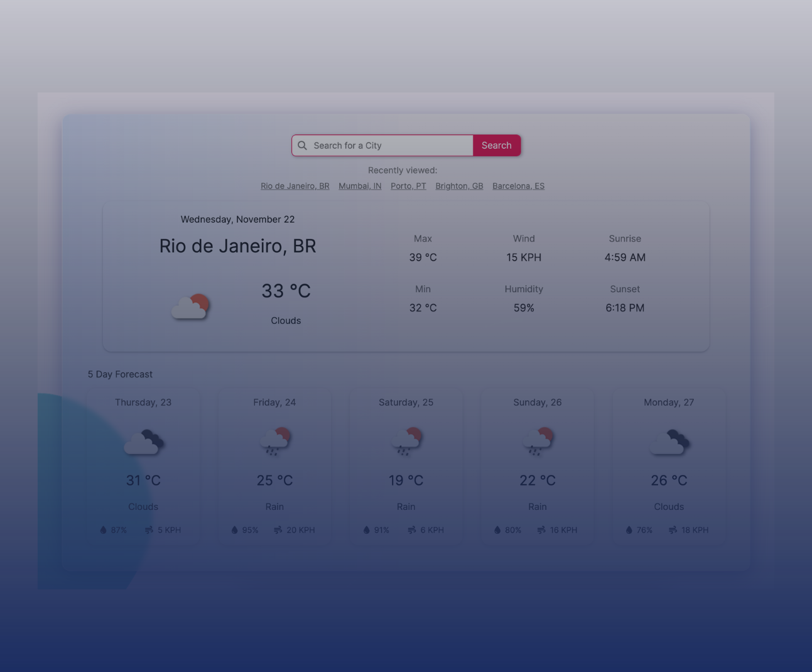Click the 25 °C forecast temperature

(x=274, y=480)
